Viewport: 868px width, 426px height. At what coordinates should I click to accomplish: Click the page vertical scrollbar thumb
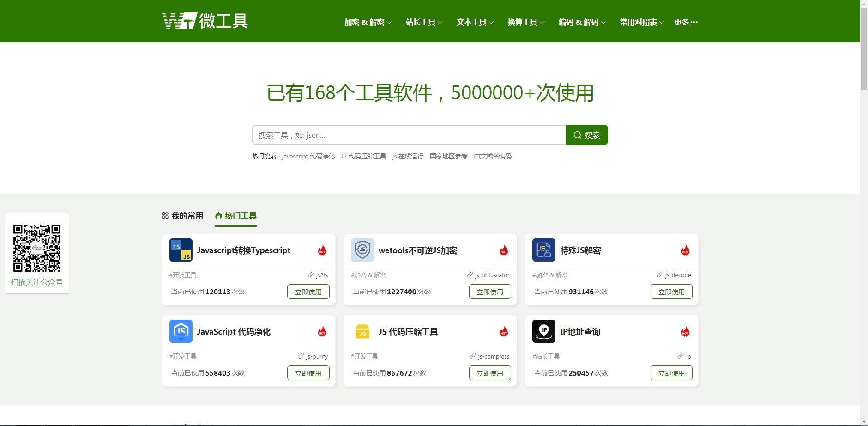[864, 49]
